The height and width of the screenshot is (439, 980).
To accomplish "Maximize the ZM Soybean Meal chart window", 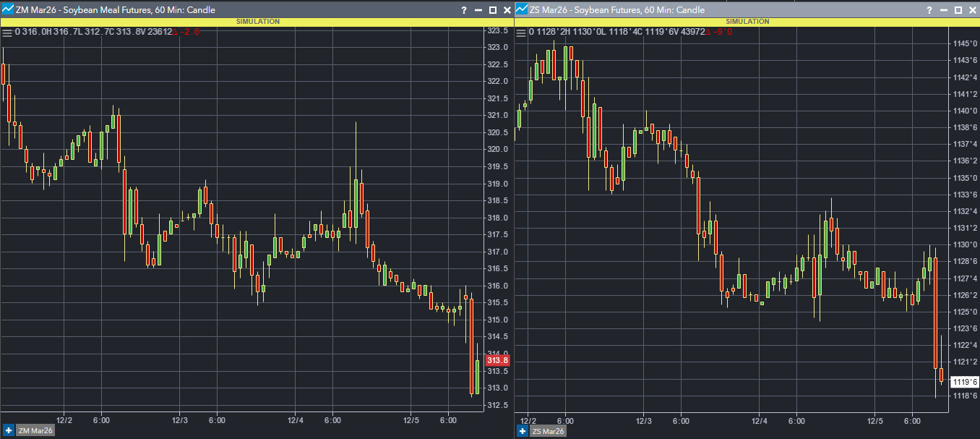I will (492, 10).
